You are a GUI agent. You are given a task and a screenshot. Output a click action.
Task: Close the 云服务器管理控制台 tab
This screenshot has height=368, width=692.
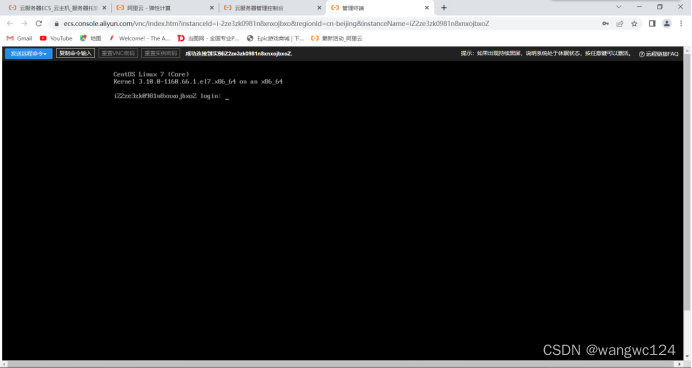coord(320,8)
